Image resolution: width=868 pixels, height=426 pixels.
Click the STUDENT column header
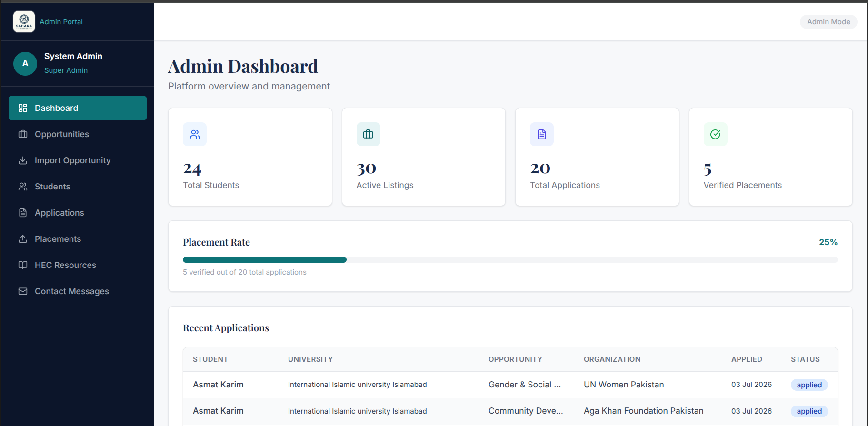(210, 359)
